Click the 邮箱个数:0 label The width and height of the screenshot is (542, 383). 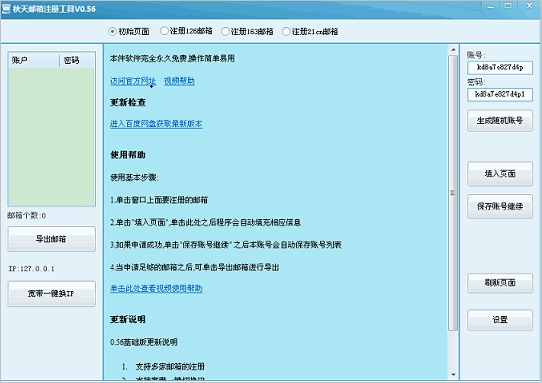click(x=27, y=215)
